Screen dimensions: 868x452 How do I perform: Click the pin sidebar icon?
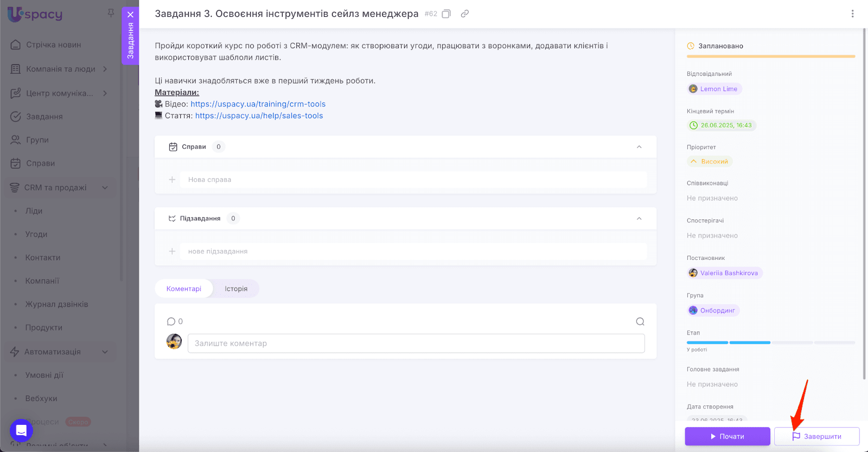point(111,13)
